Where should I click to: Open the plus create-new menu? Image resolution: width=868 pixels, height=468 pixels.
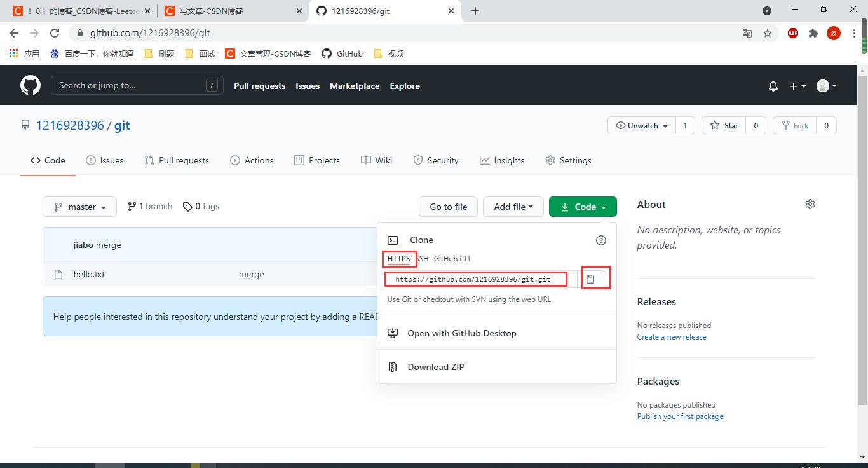tap(797, 86)
